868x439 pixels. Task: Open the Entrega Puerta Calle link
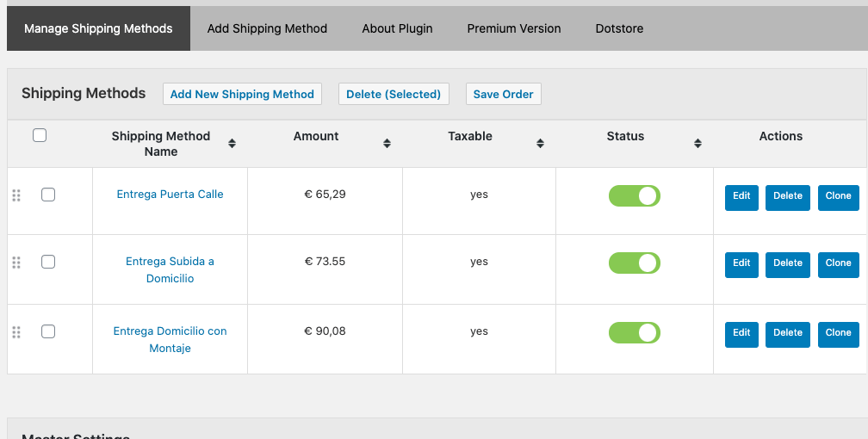pyautogui.click(x=170, y=195)
